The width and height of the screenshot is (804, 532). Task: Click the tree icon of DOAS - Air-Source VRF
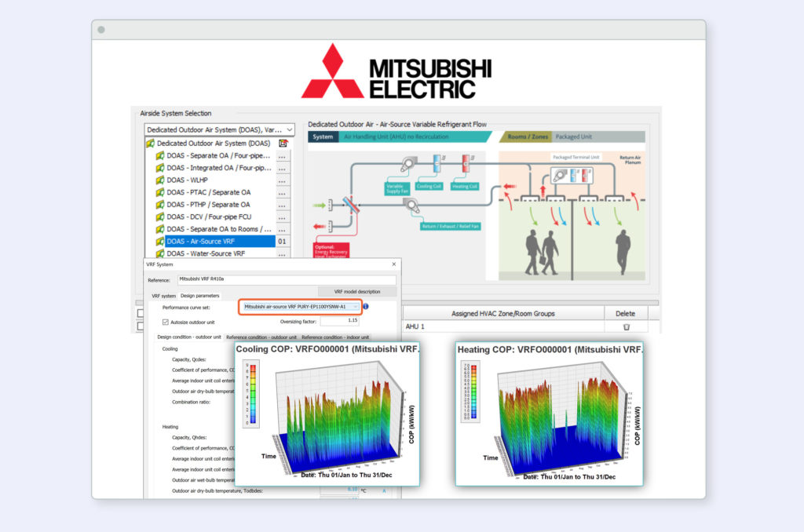tap(160, 242)
